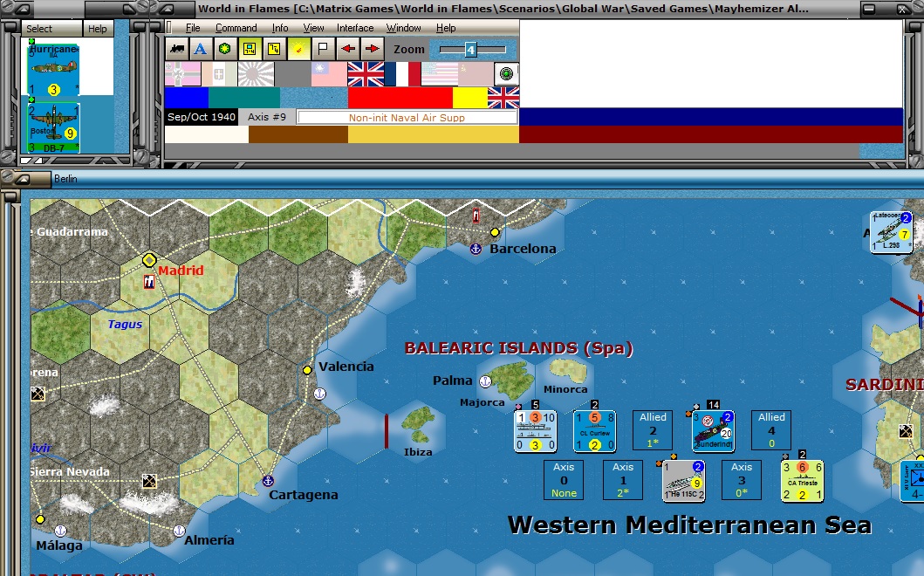Click the Allied 2 sea box

tap(653, 430)
